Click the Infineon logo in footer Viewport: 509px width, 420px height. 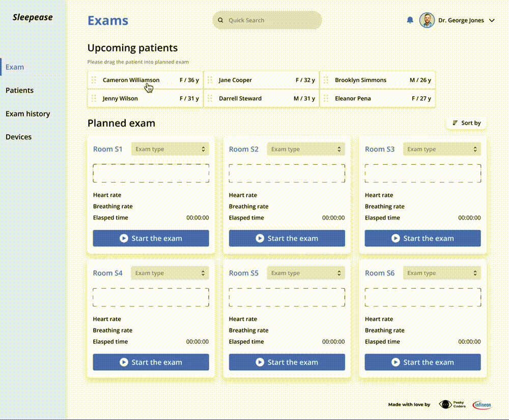[x=482, y=405]
